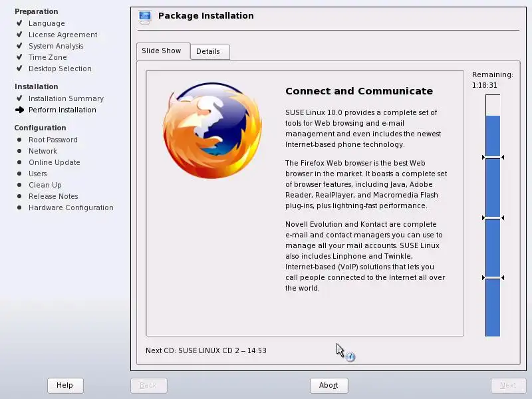The width and height of the screenshot is (532, 399).
Task: Click the Package Installation title text
Action: [206, 15]
